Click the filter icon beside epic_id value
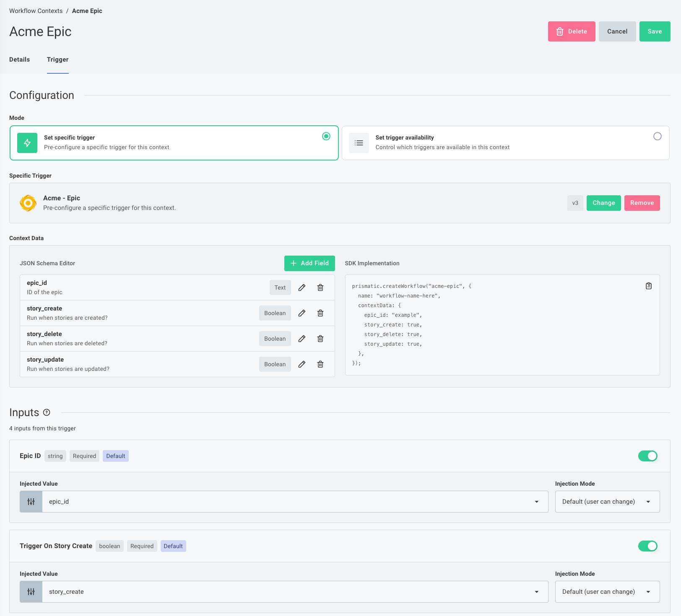The width and height of the screenshot is (681, 616). pyautogui.click(x=31, y=501)
